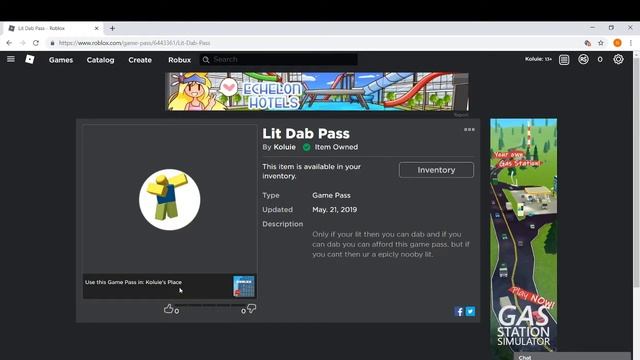Click the search magnifier icon
Image resolution: width=640 pixels, height=360 pixels.
(x=206, y=60)
